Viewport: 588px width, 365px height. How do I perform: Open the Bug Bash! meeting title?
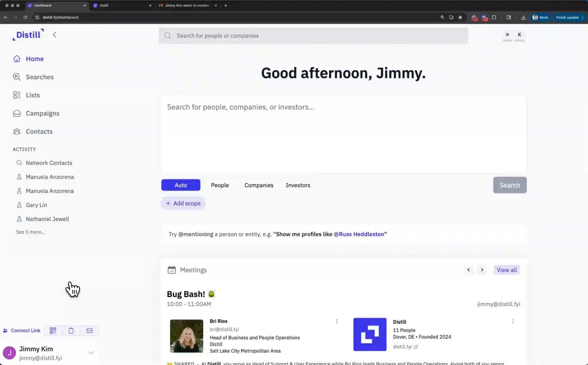[191, 294]
